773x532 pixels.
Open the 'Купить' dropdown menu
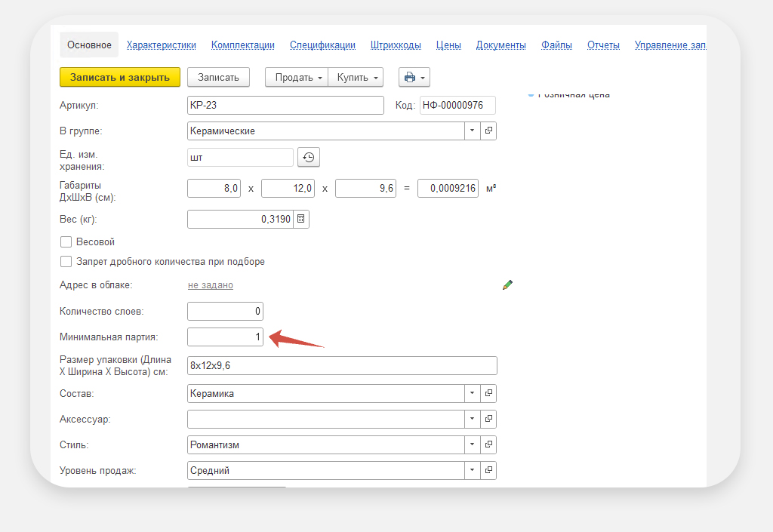356,77
